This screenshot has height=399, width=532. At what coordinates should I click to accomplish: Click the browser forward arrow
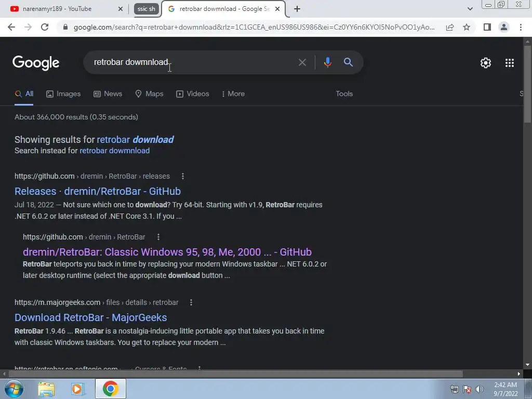(x=28, y=27)
